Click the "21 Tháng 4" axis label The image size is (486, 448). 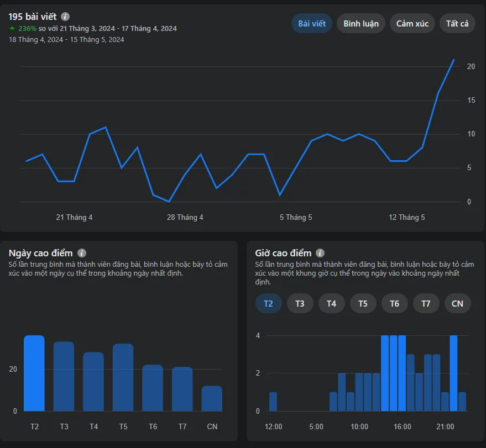click(74, 217)
